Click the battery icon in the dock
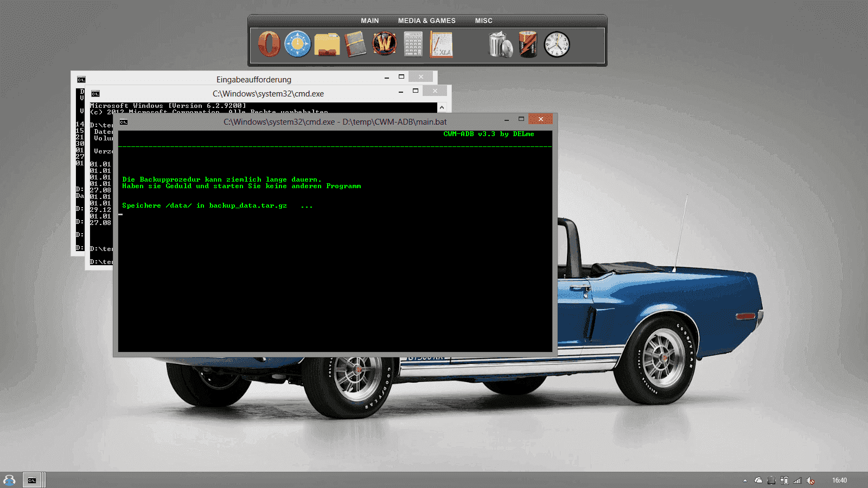Screen dimensions: 868x488 [x=528, y=44]
